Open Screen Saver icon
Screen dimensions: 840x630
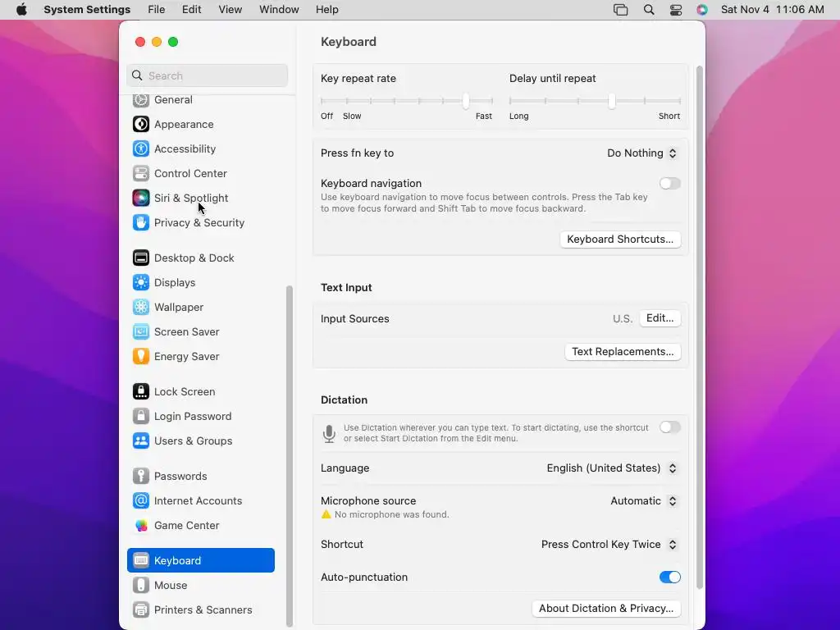pyautogui.click(x=141, y=332)
